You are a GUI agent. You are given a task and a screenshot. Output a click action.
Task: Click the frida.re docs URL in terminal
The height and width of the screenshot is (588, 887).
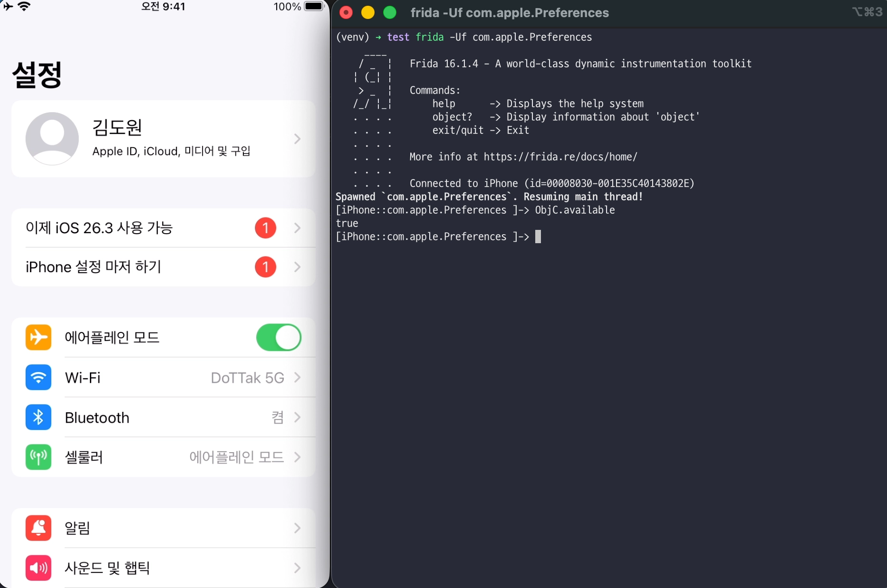[x=560, y=157]
